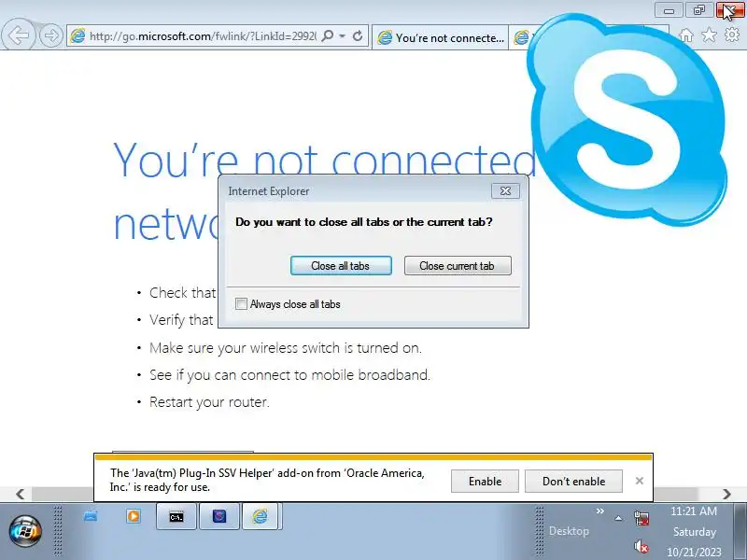
Task: Enable the Java Plug-In add-on
Action: (x=485, y=482)
